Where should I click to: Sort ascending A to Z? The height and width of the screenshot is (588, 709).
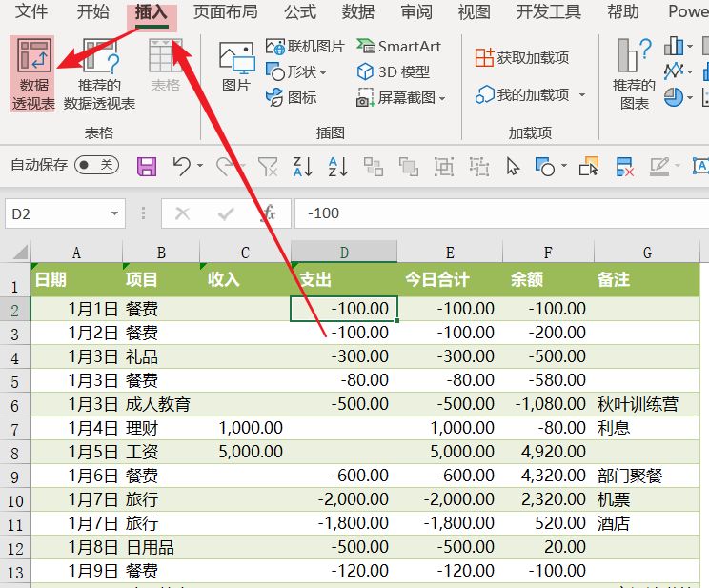tap(338, 167)
